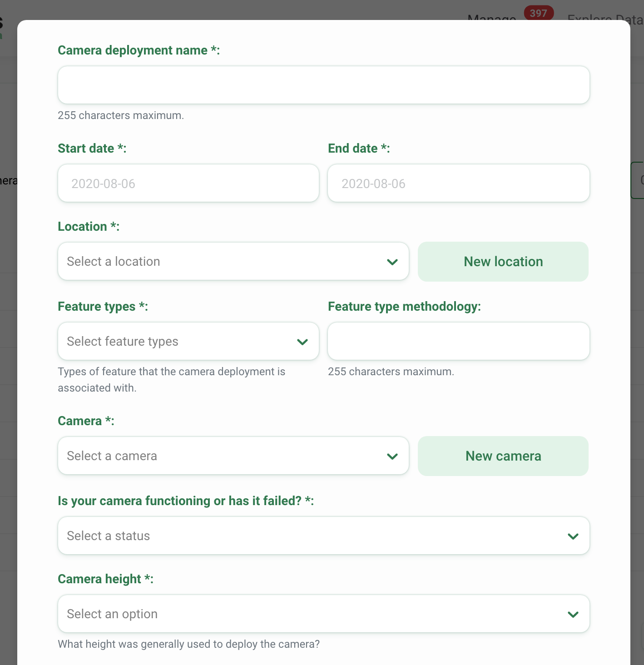Open the Select a location dropdown
The image size is (644, 665).
point(233,261)
